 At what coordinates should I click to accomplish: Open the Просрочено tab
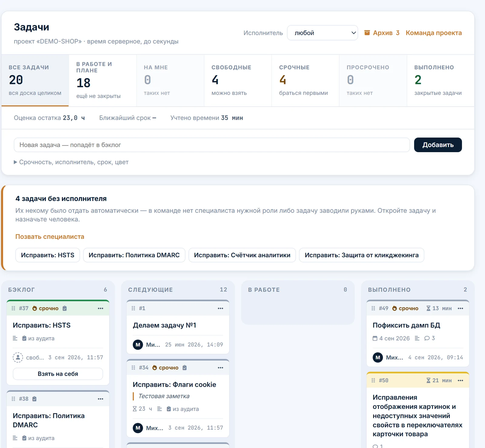(x=373, y=80)
